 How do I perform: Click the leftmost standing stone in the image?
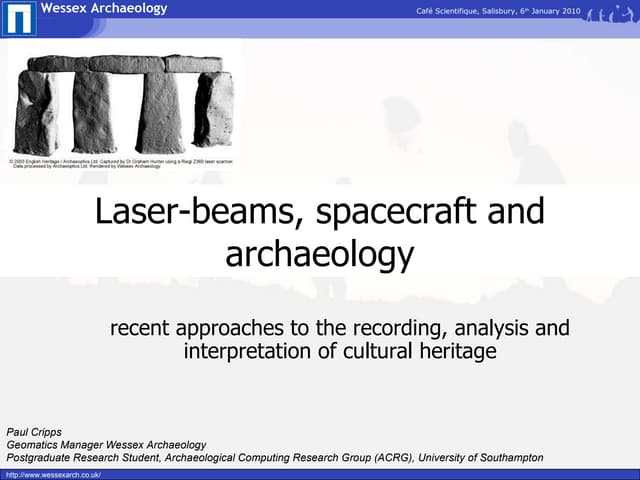pos(36,112)
